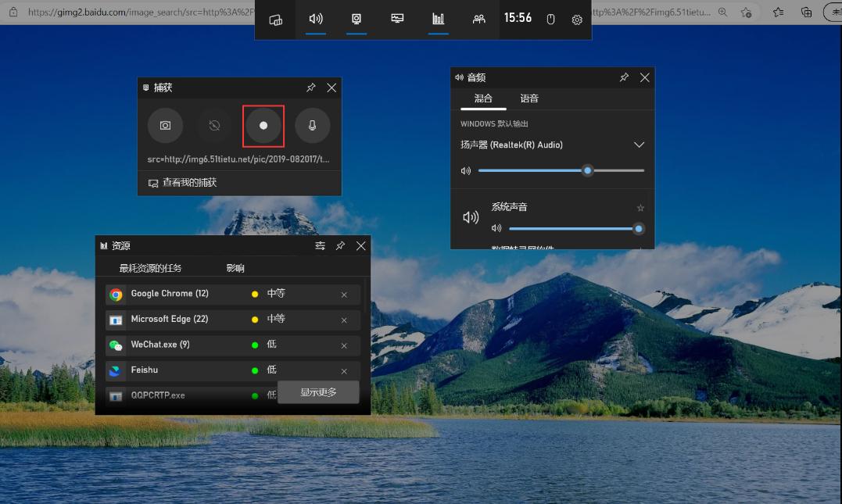
Task: Pin the Capture widget overlay
Action: click(x=310, y=88)
